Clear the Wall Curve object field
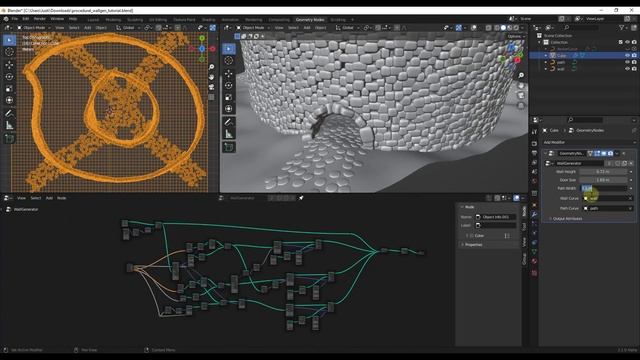The height and width of the screenshot is (360, 640). (x=630, y=198)
